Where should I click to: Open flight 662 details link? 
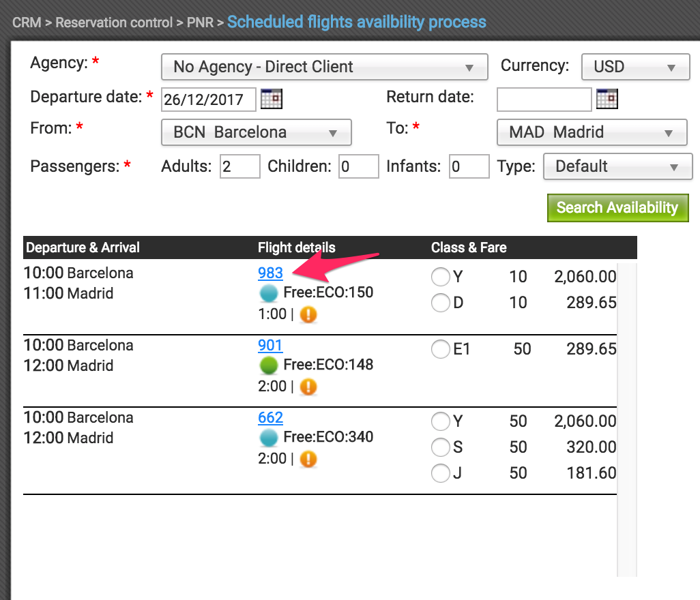(271, 417)
